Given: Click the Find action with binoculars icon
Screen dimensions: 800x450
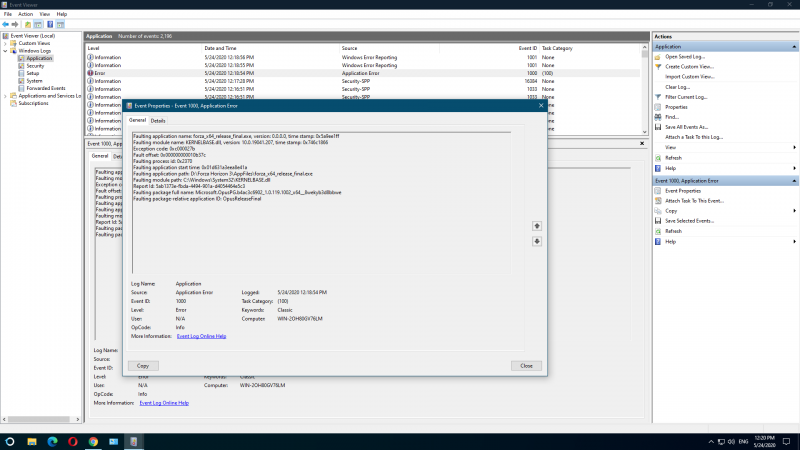Looking at the screenshot, I should (670, 117).
